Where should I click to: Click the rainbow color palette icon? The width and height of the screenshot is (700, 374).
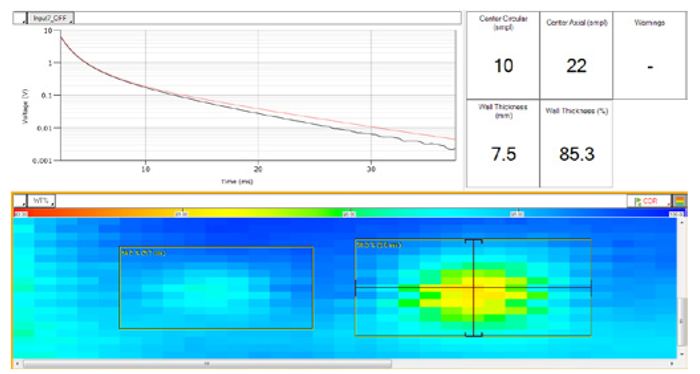click(680, 201)
